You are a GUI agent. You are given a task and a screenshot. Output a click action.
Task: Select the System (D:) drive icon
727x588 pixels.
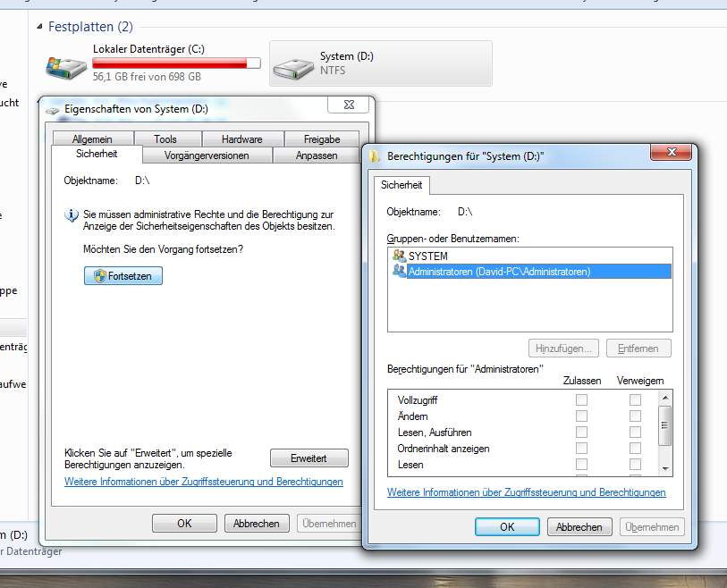(x=294, y=64)
